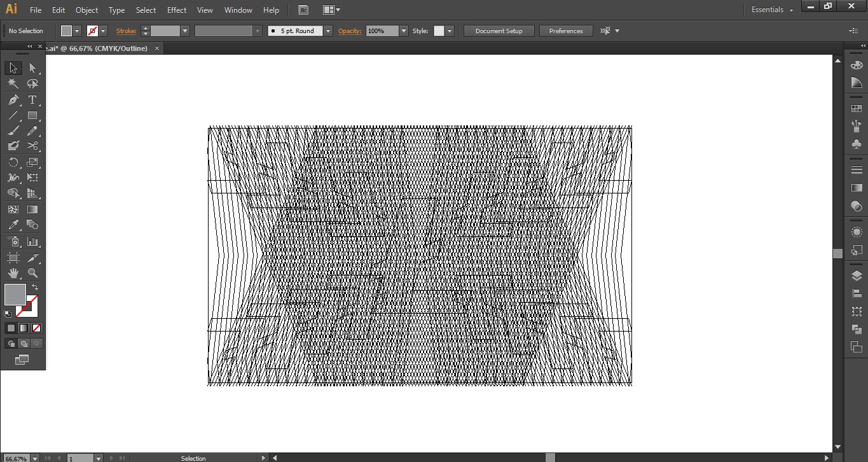Enable Draw Normal mode
Viewport: 868px width, 462px height.
(x=11, y=344)
